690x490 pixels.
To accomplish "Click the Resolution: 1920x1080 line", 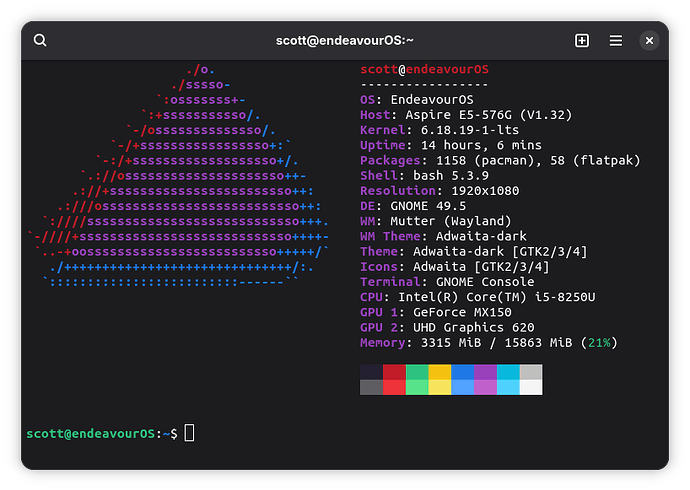I will (440, 191).
